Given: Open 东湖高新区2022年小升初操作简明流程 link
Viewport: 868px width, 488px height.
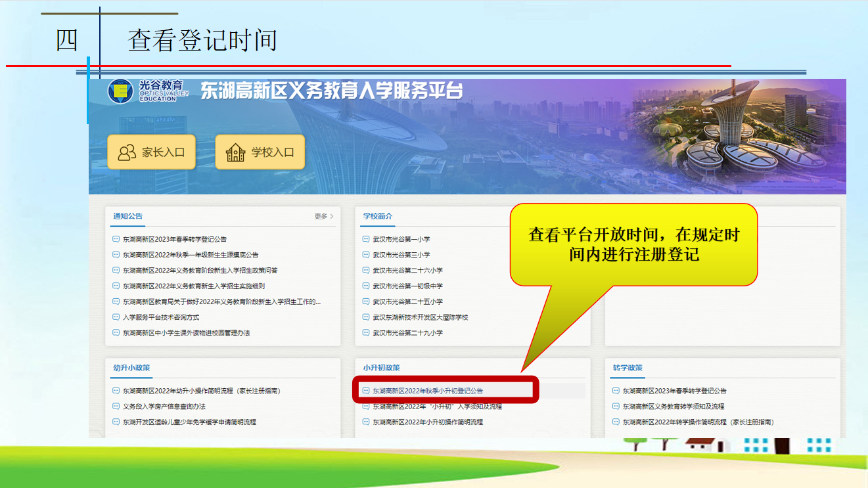Looking at the screenshot, I should pyautogui.click(x=427, y=422).
